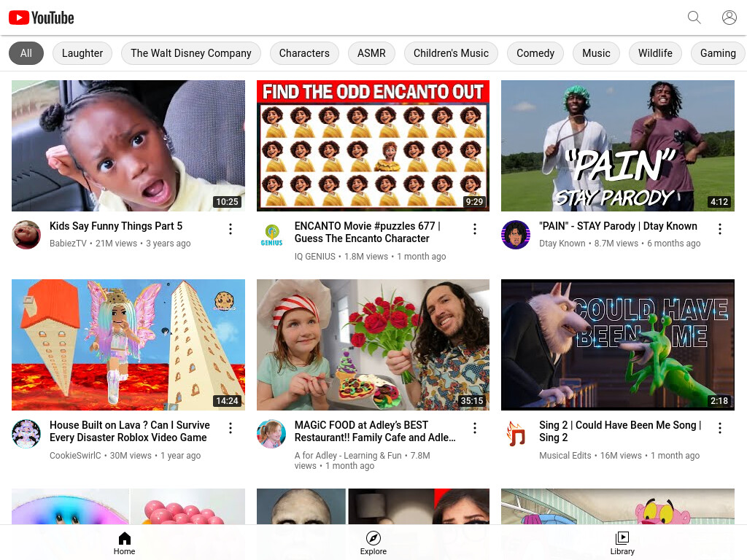747x560 pixels.
Task: Play the Pink Panther cartoon thumbnail
Action: (617, 506)
